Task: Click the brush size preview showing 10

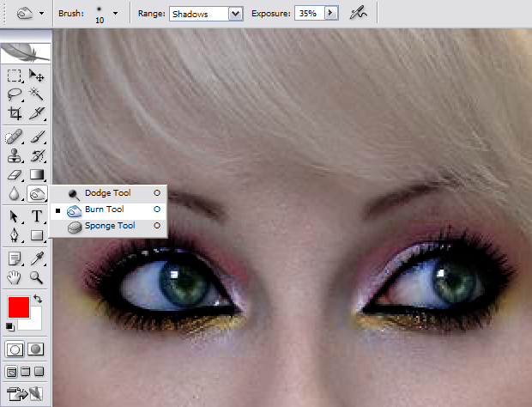Action: pos(99,14)
